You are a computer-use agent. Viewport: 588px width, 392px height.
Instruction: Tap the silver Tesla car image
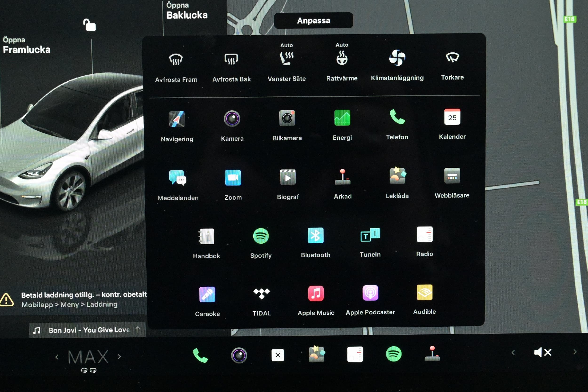click(x=72, y=143)
